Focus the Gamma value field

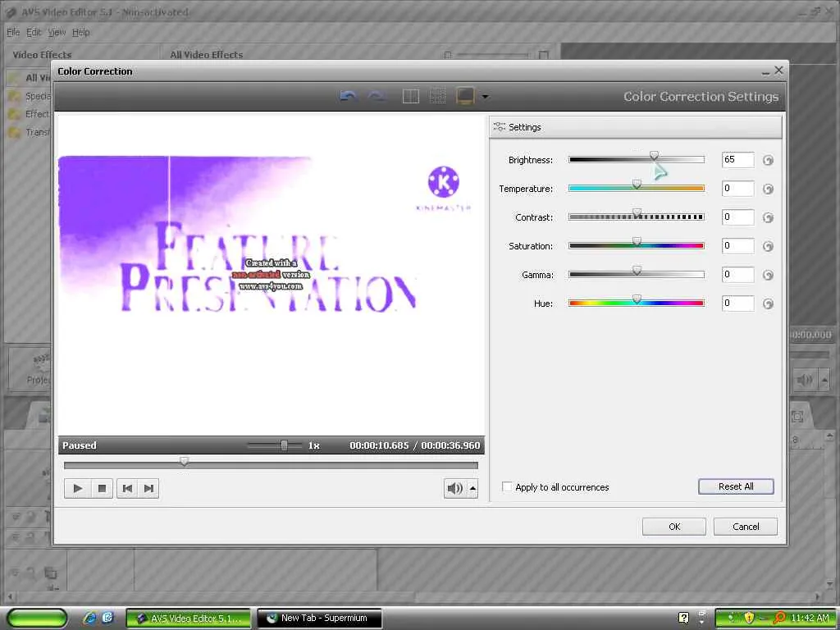tap(737, 274)
